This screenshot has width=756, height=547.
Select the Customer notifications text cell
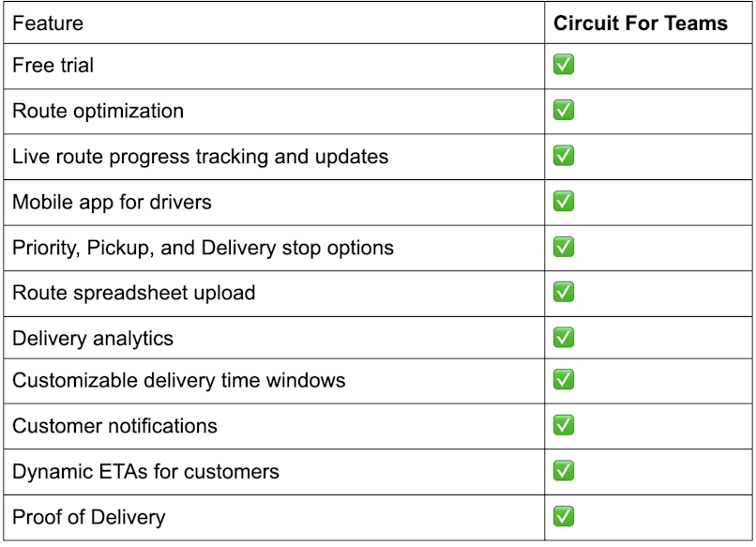pyautogui.click(x=114, y=426)
